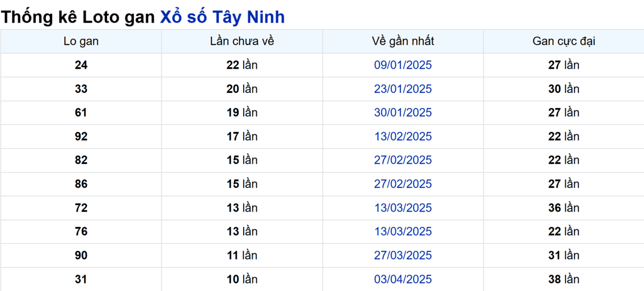
Task: Click the 30 lần max gan cell
Action: 563,89
